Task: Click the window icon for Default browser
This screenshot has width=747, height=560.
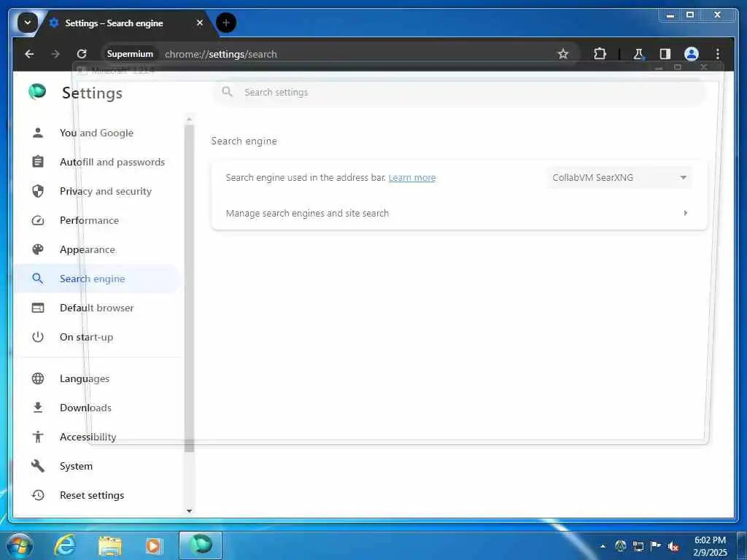Action: [38, 308]
